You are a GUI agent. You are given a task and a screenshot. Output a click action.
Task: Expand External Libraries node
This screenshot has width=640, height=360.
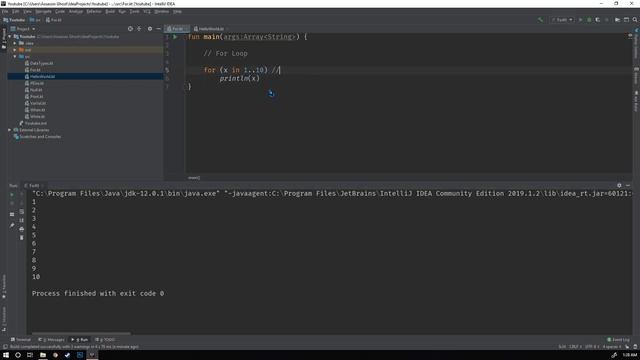[x=10, y=130]
